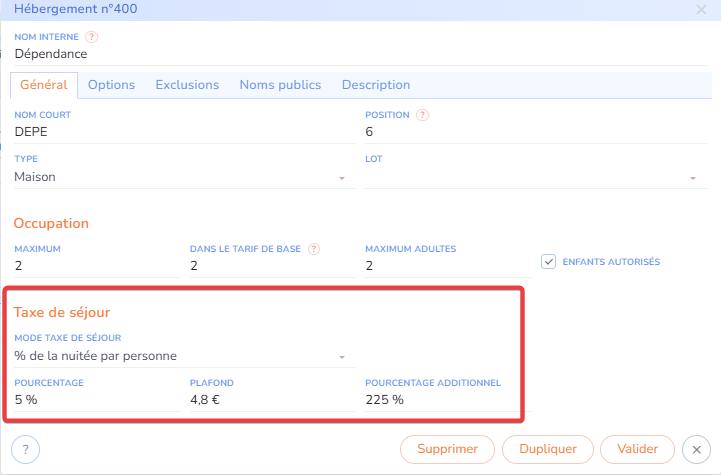The width and height of the screenshot is (721, 475).
Task: Confirm with the Valider button
Action: click(x=638, y=449)
